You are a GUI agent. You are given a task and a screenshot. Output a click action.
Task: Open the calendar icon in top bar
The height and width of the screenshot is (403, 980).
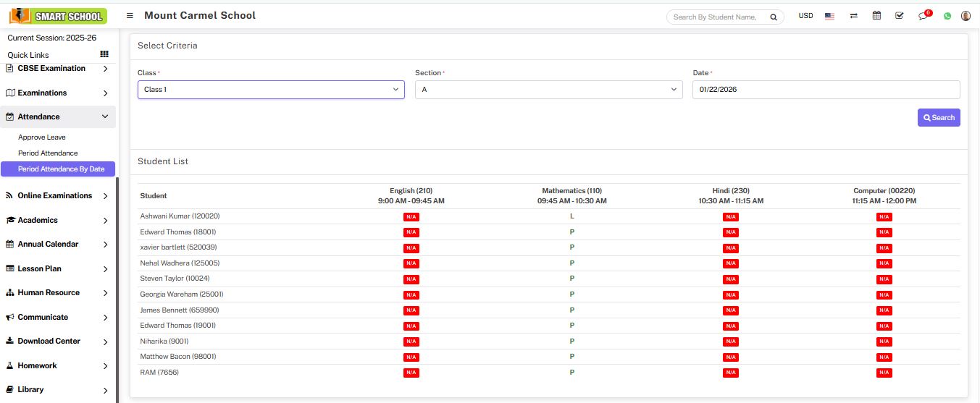point(876,16)
